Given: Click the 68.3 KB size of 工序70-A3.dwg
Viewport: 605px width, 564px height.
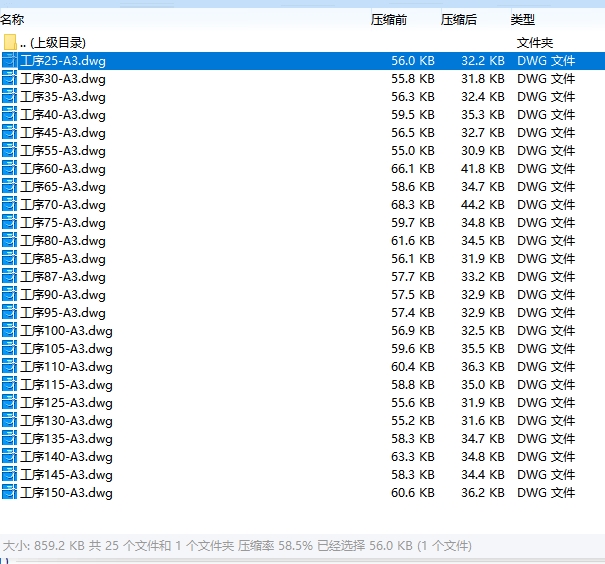Looking at the screenshot, I should [x=413, y=204].
